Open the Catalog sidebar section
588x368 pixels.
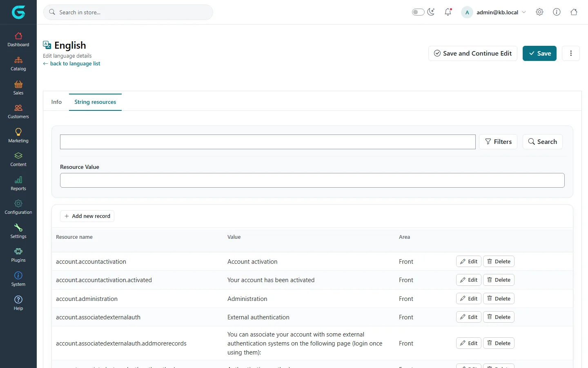tap(18, 64)
